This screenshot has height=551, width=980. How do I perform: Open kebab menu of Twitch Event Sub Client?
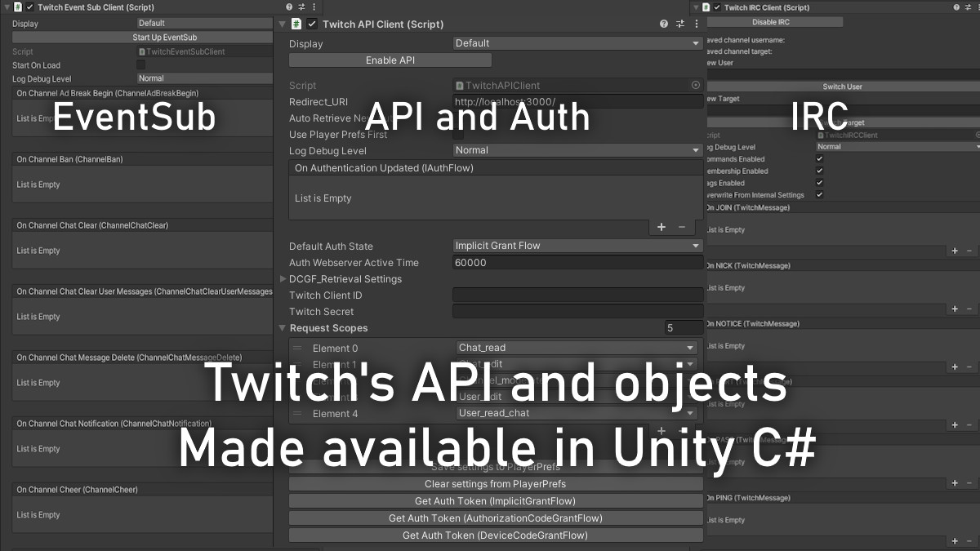pos(314,7)
